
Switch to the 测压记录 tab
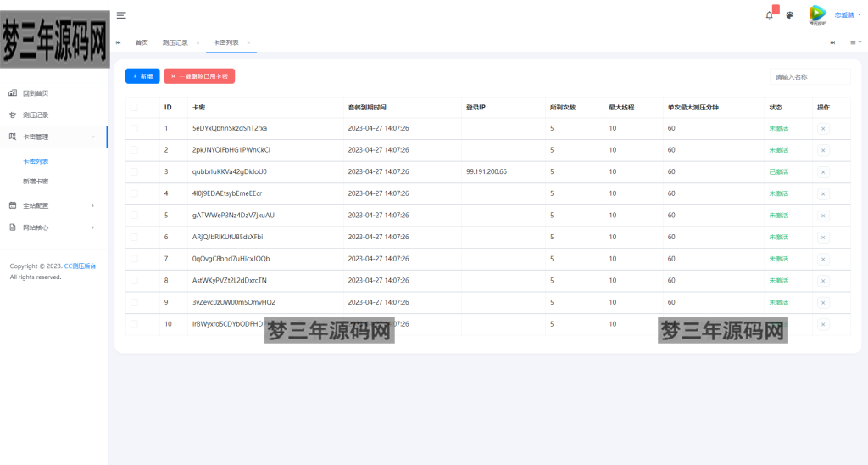175,42
